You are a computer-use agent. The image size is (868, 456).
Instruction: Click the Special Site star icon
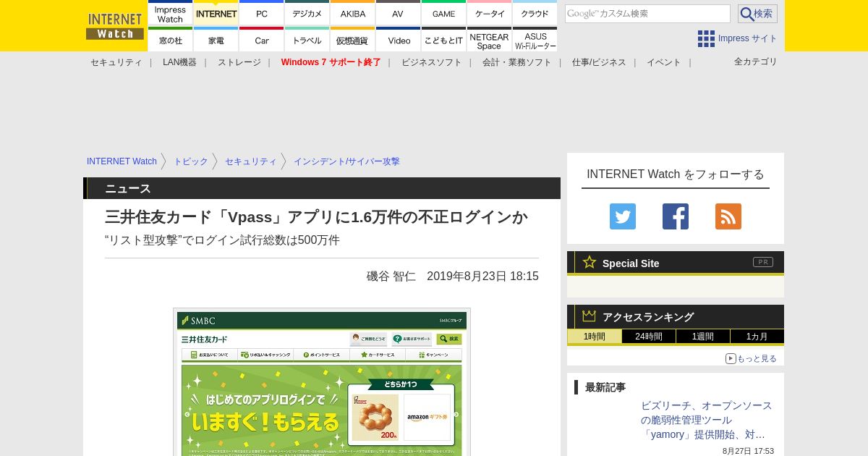coord(590,262)
